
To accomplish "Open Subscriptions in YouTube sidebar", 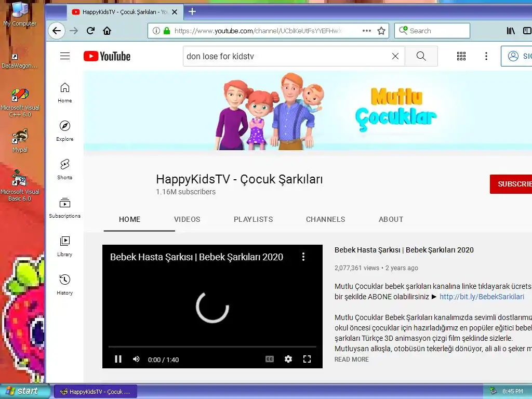I will click(x=65, y=208).
